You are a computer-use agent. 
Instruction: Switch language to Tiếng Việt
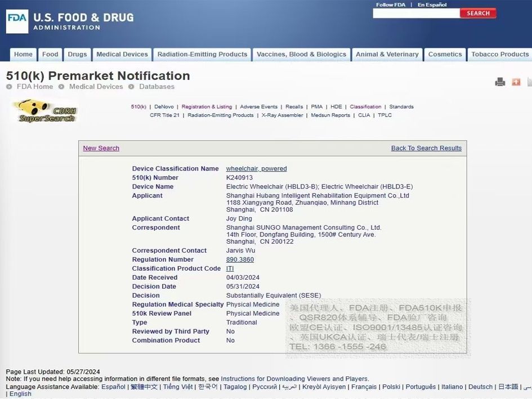coord(178,387)
